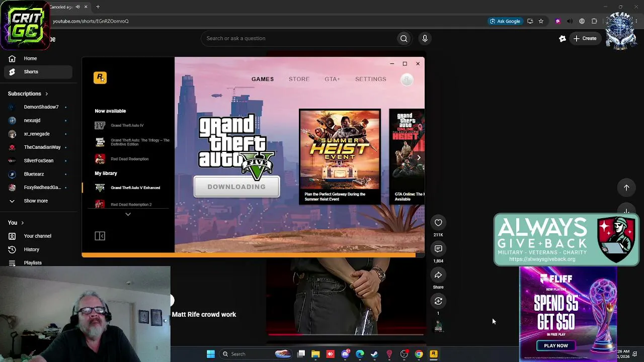Collapse the Rockstar launcher sidebar panel

click(x=100, y=236)
